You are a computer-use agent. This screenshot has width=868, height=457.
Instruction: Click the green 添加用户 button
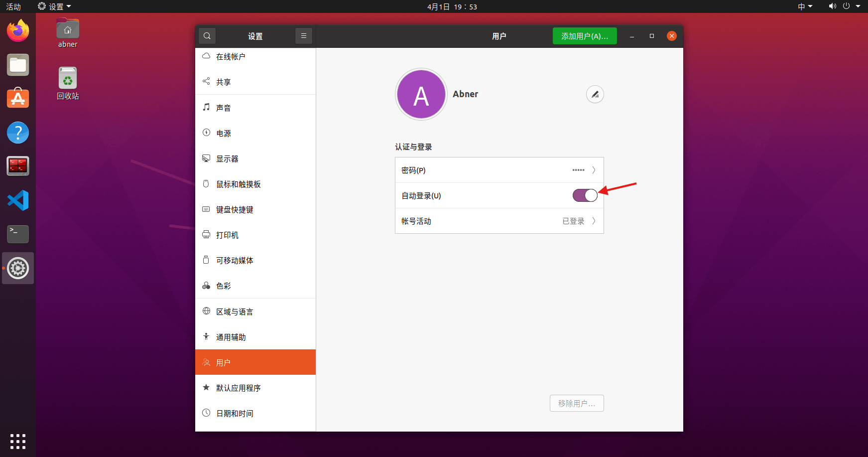[x=584, y=36]
